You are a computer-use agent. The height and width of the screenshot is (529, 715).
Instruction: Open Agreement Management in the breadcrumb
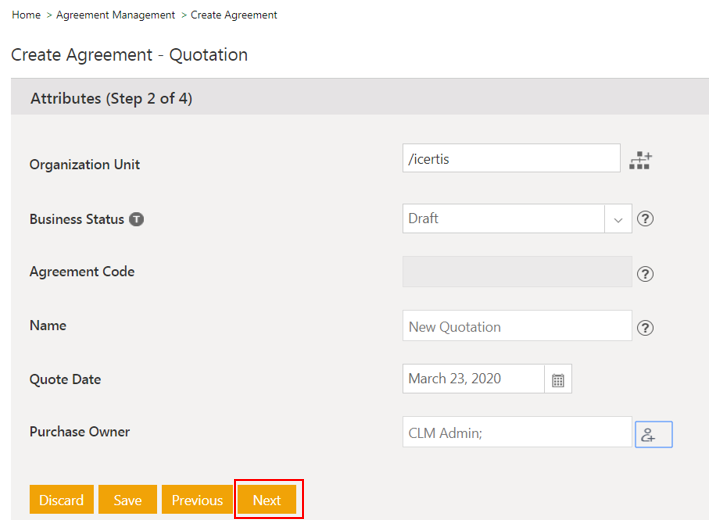click(x=115, y=15)
